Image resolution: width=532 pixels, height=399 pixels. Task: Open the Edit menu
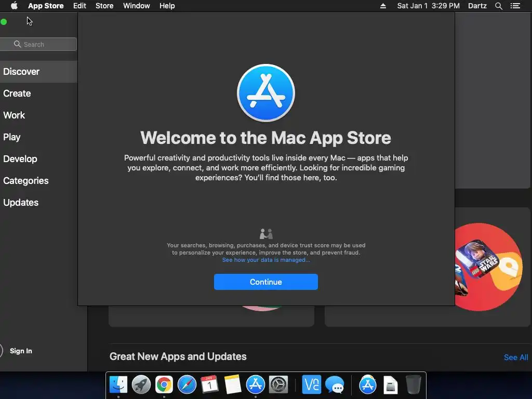point(79,6)
